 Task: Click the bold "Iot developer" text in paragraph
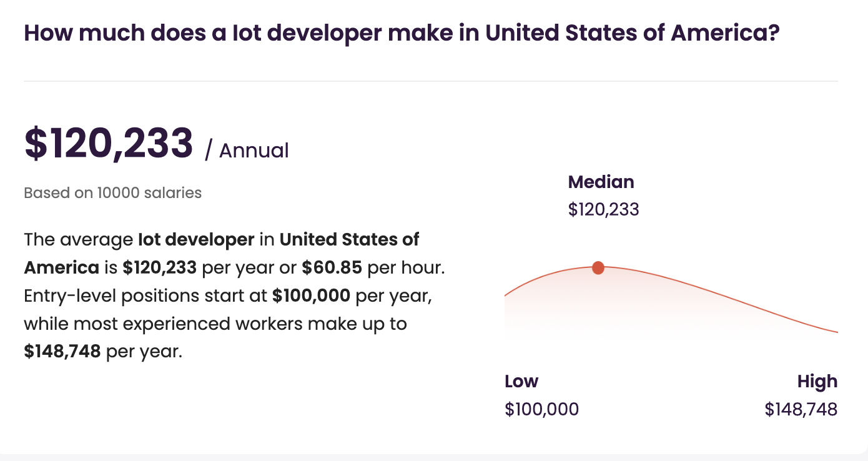(196, 239)
